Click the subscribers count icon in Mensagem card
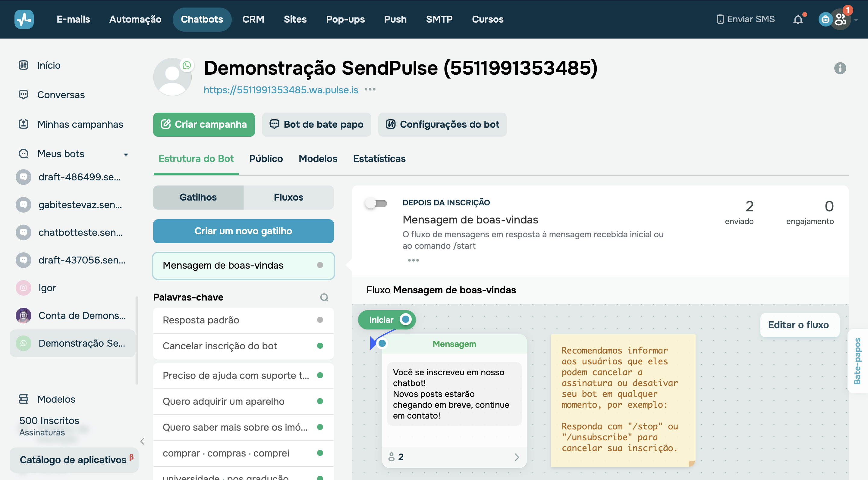This screenshot has height=480, width=868. pos(391,457)
